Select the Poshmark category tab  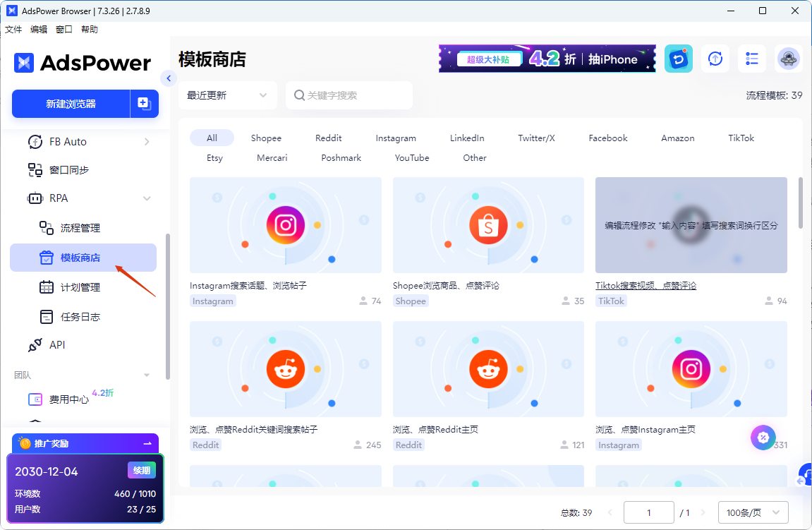341,157
